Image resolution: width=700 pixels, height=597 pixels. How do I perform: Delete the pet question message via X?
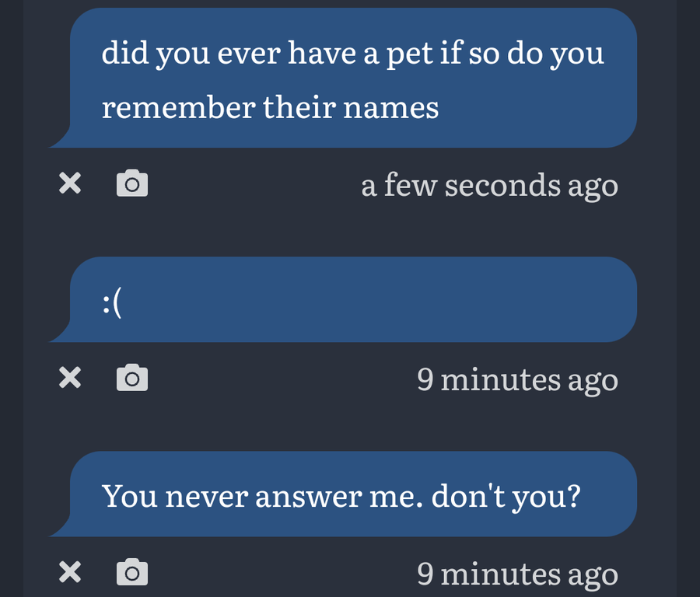(70, 183)
